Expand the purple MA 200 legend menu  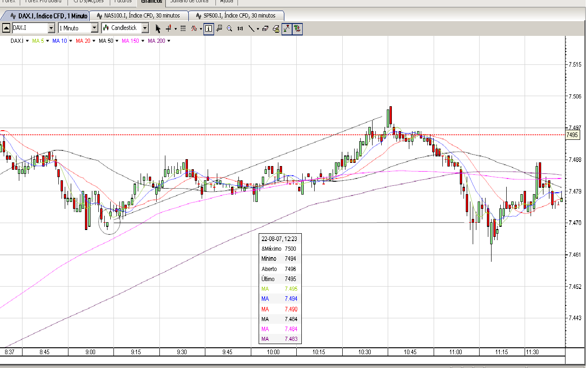(x=169, y=41)
